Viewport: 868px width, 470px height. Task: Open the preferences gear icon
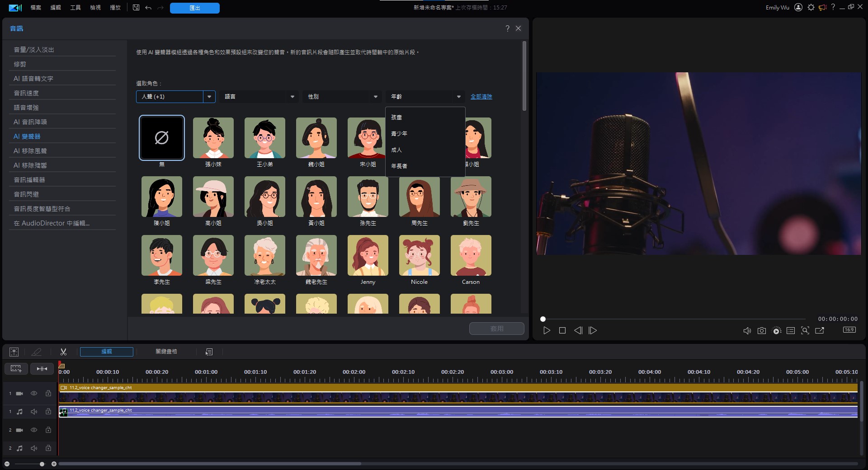[811, 8]
